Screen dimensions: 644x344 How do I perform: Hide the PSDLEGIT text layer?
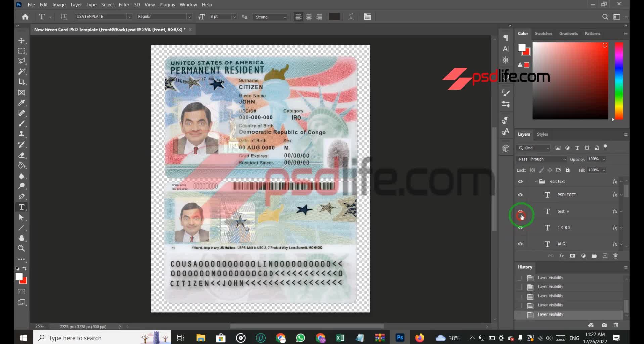(520, 195)
